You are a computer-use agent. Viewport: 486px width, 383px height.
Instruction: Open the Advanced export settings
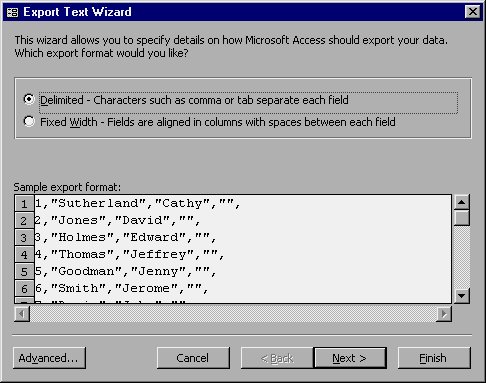(x=49, y=358)
